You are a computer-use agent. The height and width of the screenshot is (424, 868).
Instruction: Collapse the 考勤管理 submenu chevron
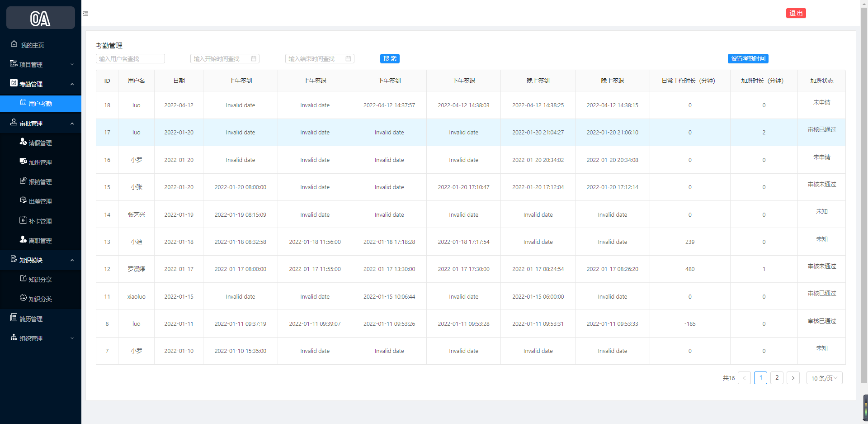pyautogui.click(x=72, y=84)
